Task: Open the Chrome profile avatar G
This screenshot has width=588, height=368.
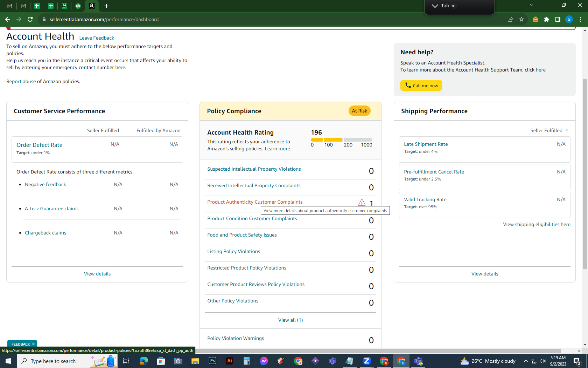Action: (x=569, y=19)
